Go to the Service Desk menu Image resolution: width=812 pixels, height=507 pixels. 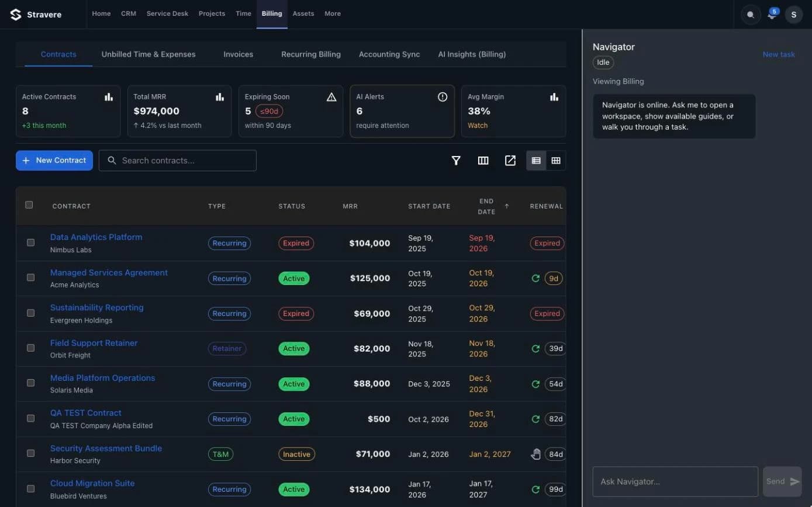167,14
